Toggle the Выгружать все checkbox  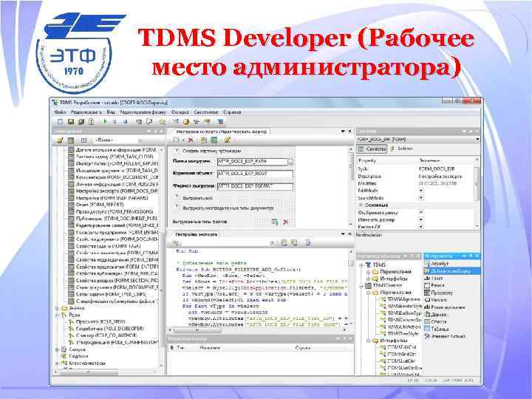pyautogui.click(x=177, y=197)
